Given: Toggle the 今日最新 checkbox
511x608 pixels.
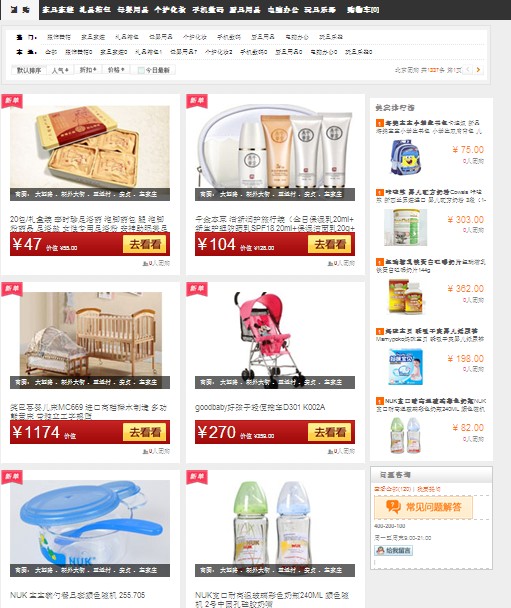Looking at the screenshot, I should coord(141,70).
